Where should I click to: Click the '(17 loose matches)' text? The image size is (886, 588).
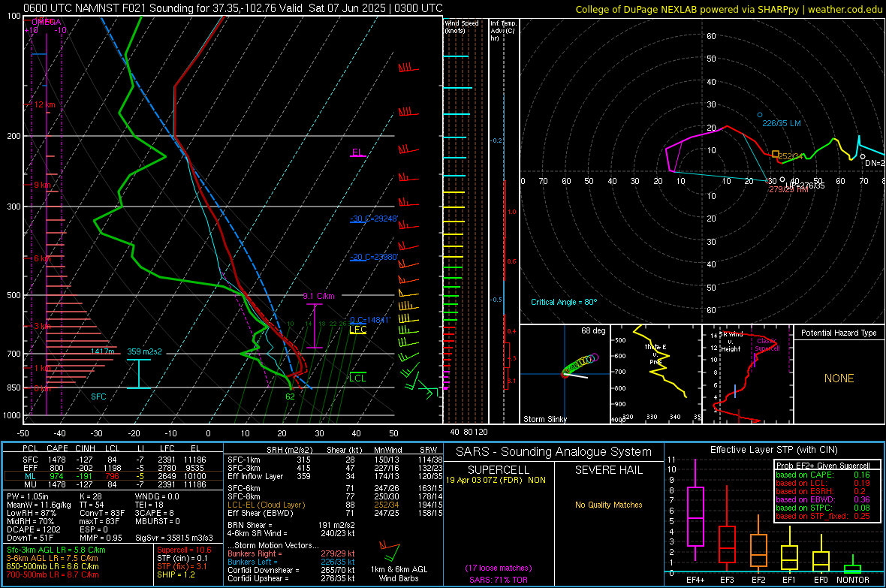pyautogui.click(x=499, y=568)
